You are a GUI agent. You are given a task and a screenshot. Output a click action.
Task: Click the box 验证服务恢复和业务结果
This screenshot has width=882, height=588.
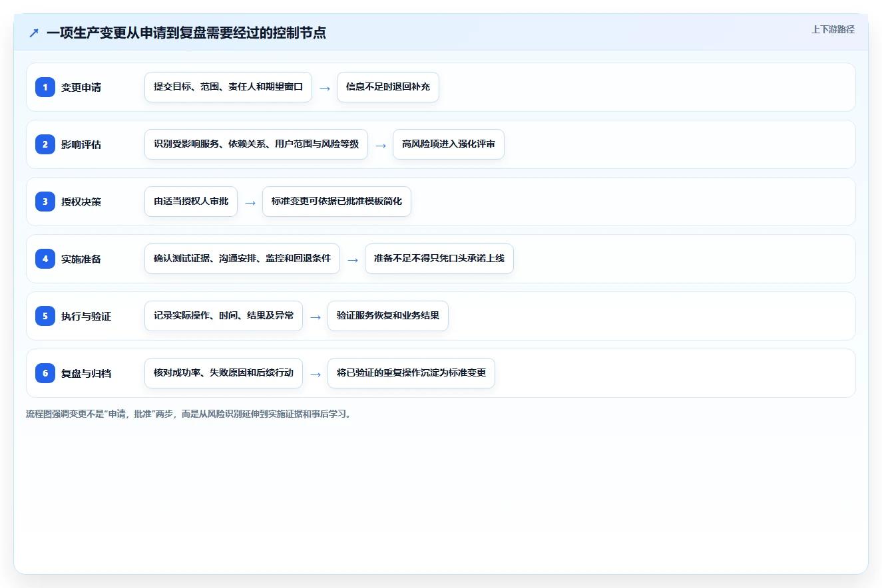tap(388, 316)
